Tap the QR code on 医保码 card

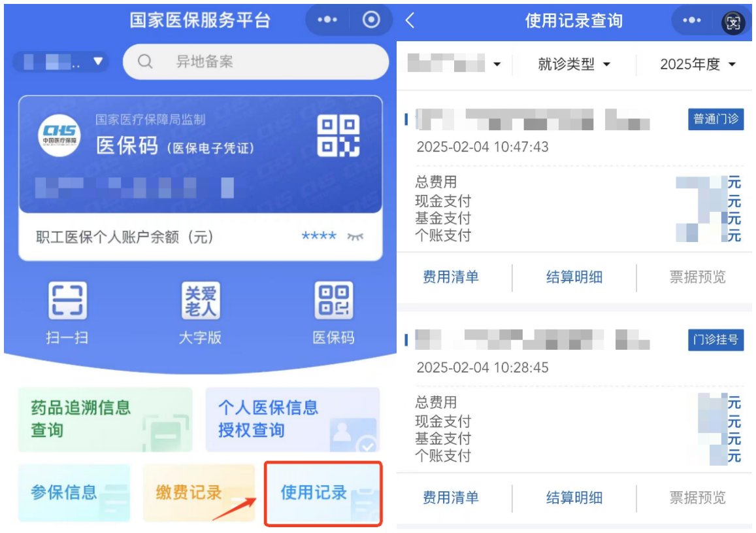(338, 135)
